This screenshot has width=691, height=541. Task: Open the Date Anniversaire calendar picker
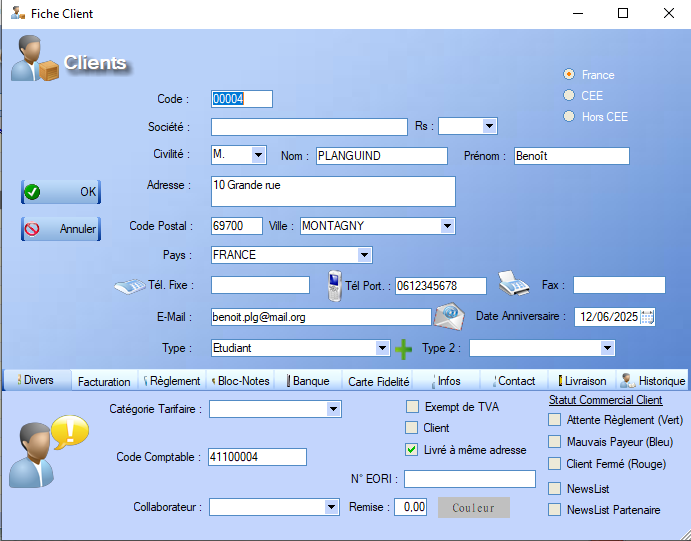click(647, 317)
